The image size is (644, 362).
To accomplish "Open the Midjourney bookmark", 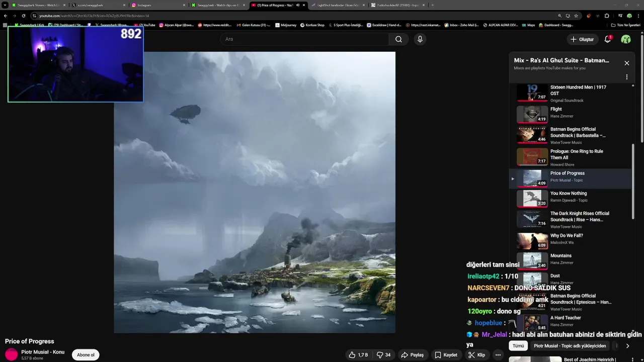I will click(286, 25).
